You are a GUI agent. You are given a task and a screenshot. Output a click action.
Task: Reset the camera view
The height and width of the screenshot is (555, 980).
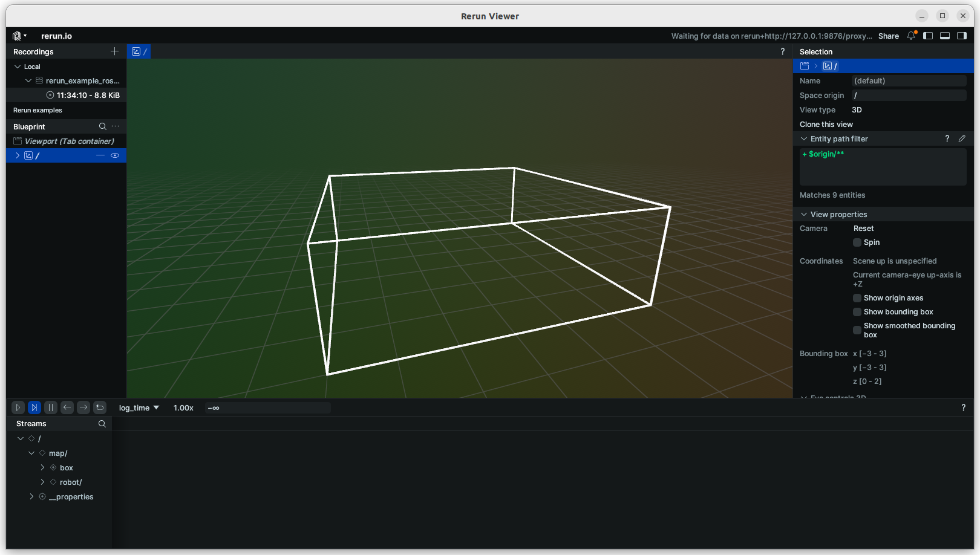(863, 229)
